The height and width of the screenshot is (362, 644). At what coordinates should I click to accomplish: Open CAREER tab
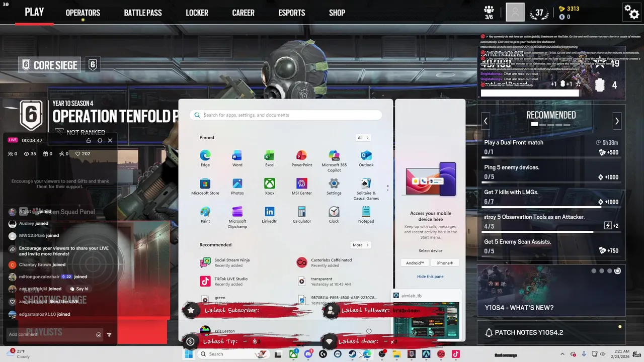(x=243, y=13)
